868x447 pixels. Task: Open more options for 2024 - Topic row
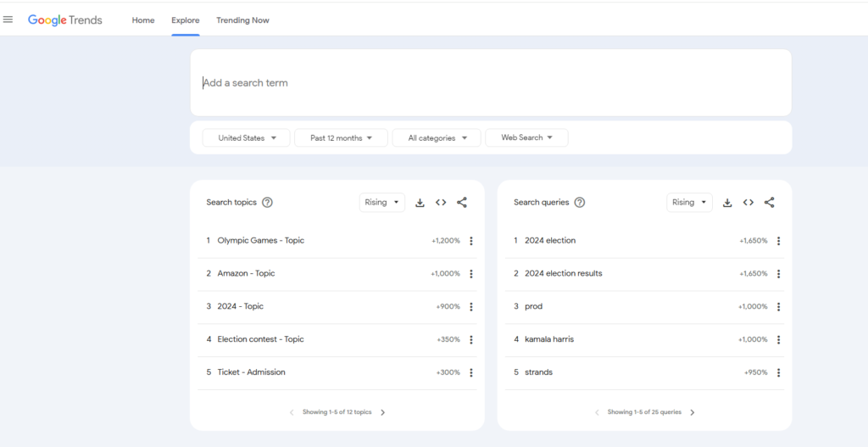click(x=471, y=307)
